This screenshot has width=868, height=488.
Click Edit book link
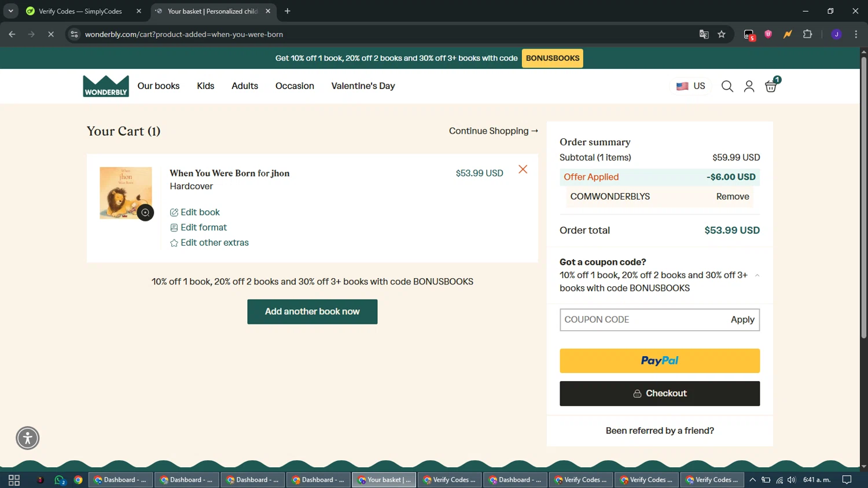pyautogui.click(x=195, y=212)
